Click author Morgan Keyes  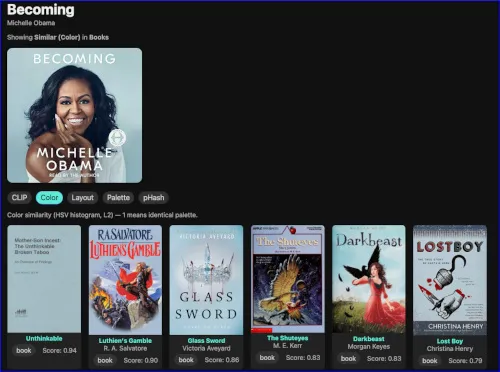[369, 347]
